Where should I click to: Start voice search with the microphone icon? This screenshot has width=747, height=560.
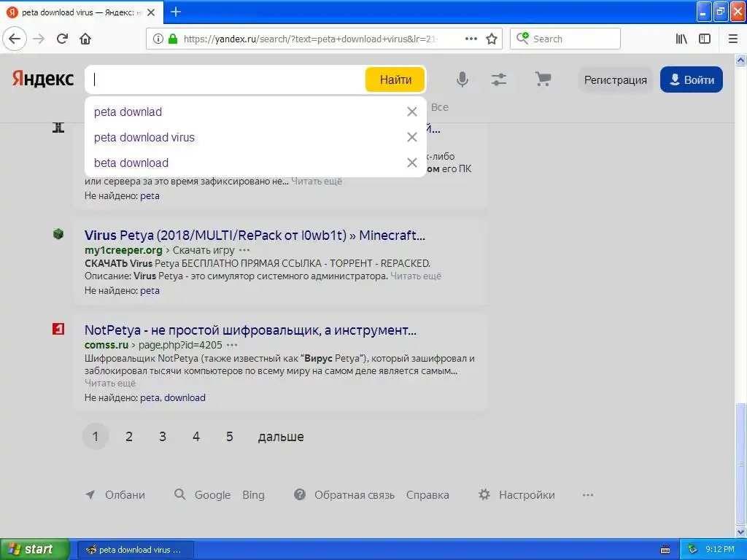[x=462, y=79]
